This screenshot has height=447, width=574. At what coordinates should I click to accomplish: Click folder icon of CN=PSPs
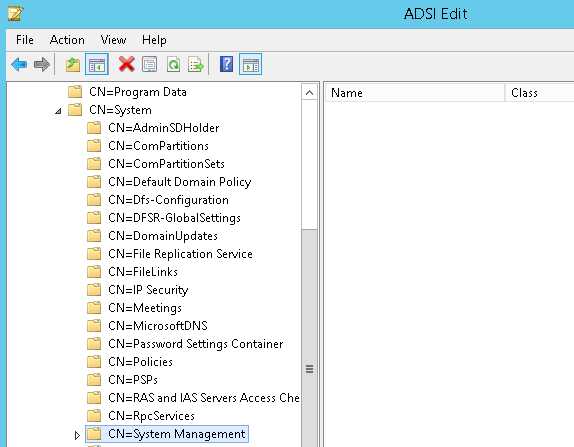pyautogui.click(x=94, y=380)
